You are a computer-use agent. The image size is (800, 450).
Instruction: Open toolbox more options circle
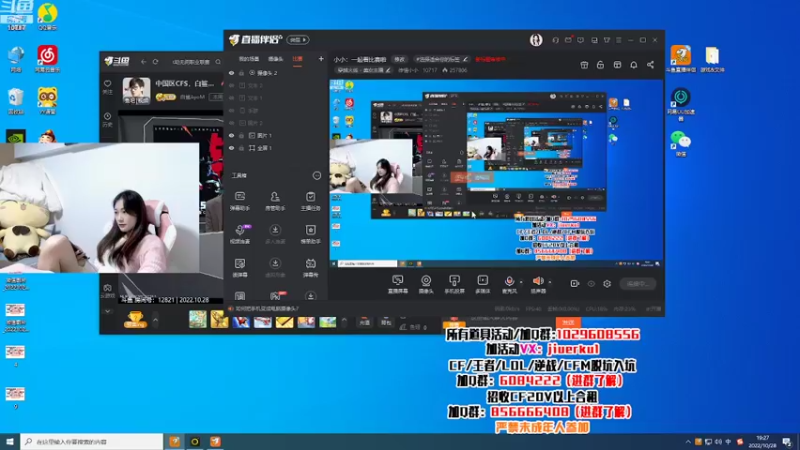317,176
